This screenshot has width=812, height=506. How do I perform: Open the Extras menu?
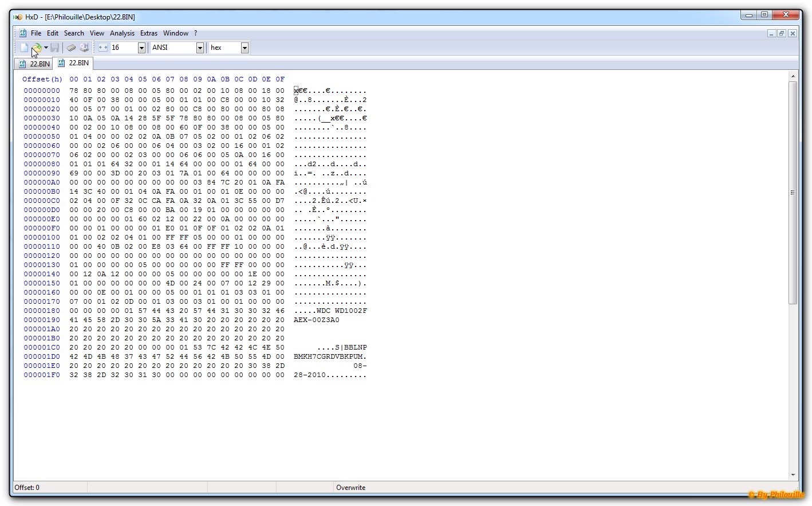coord(149,33)
